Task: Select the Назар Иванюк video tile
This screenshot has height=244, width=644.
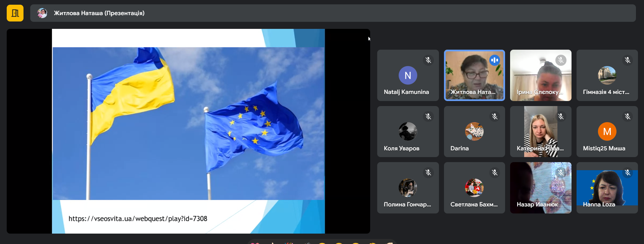Action: [540, 188]
